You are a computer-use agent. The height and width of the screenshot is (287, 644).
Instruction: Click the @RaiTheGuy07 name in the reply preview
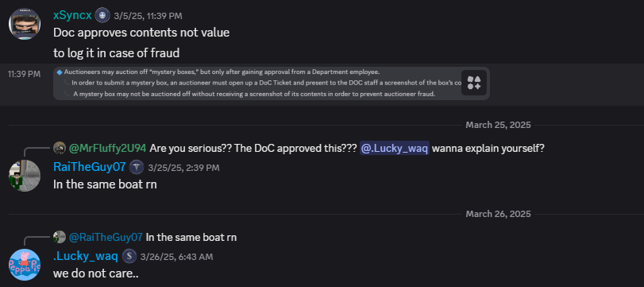106,237
